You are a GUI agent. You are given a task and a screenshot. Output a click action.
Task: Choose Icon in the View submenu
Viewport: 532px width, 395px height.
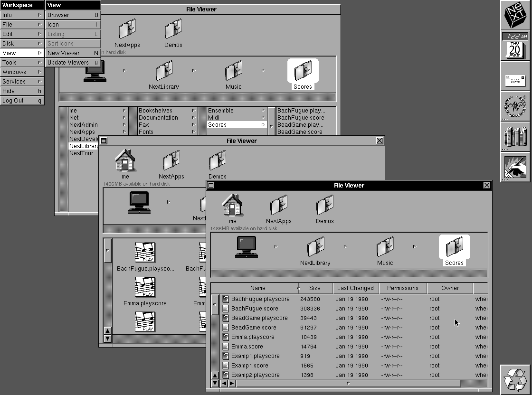pyautogui.click(x=73, y=24)
